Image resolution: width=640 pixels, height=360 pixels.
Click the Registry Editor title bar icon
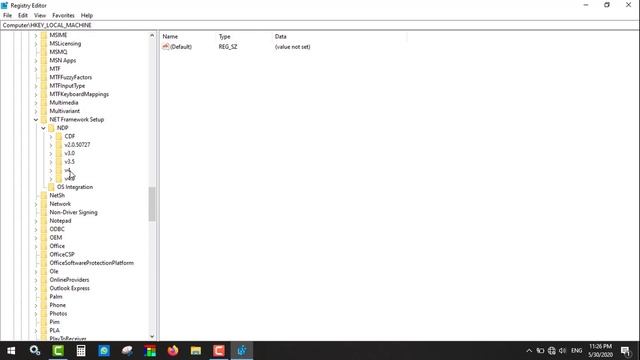click(x=4, y=5)
